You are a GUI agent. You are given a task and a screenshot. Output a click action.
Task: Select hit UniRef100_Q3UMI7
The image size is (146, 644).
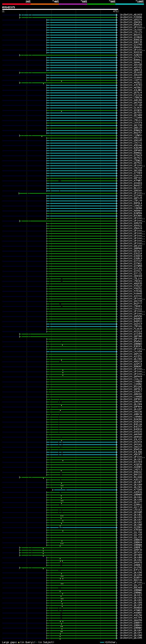click(x=131, y=392)
